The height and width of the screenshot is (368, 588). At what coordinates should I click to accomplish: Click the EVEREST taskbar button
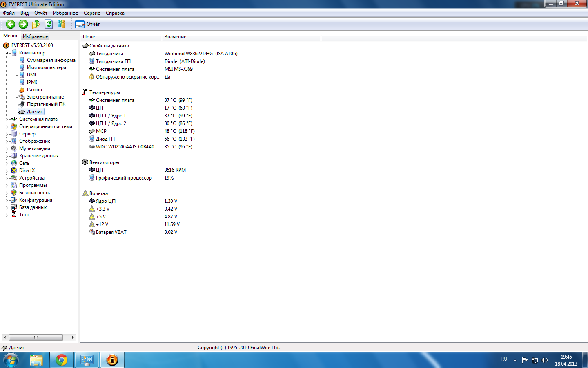112,360
